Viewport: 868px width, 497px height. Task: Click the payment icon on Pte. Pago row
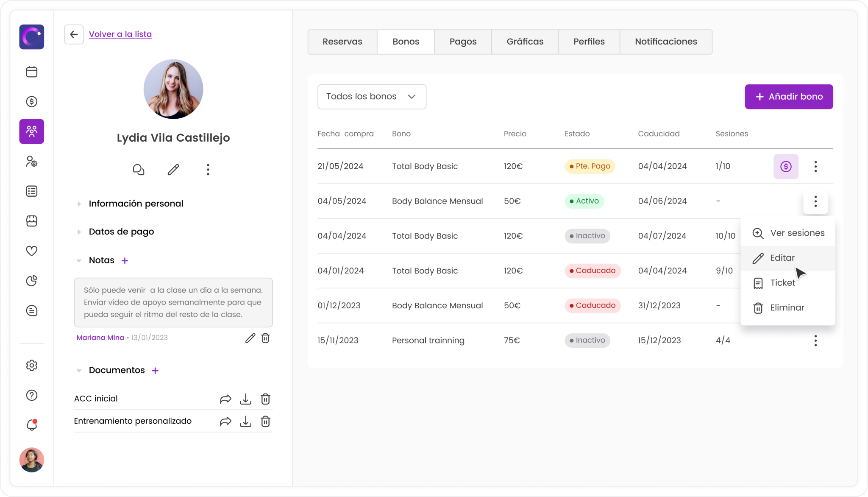tap(785, 166)
